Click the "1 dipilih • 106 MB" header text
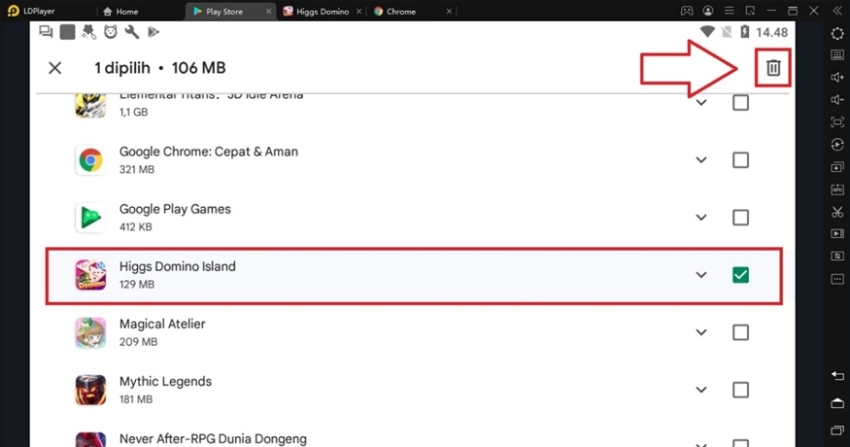Image resolution: width=850 pixels, height=447 pixels. pyautogui.click(x=160, y=68)
